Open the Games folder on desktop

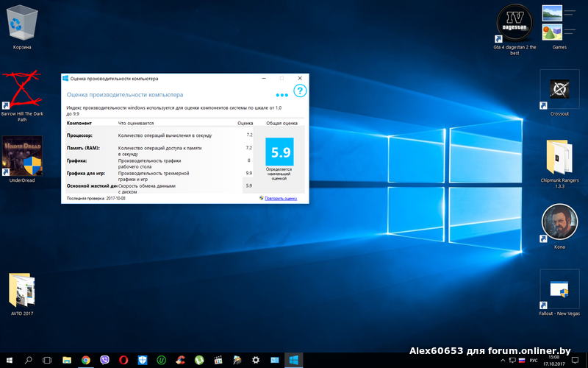click(x=559, y=24)
